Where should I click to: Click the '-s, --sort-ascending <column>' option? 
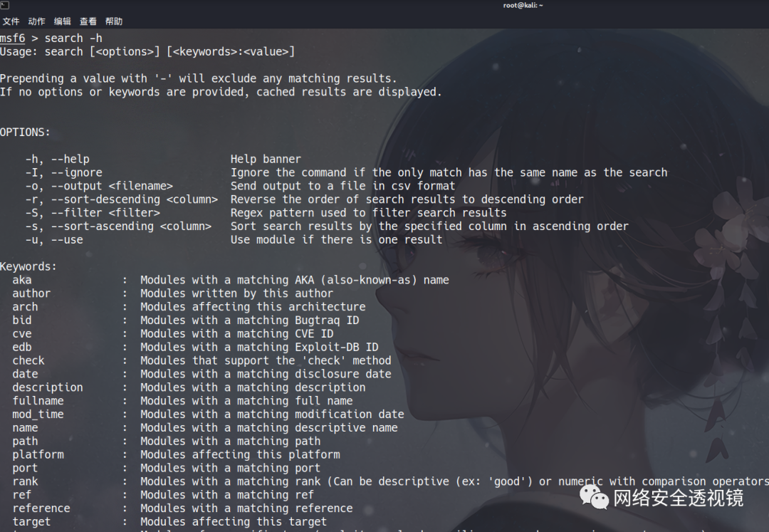pos(118,226)
